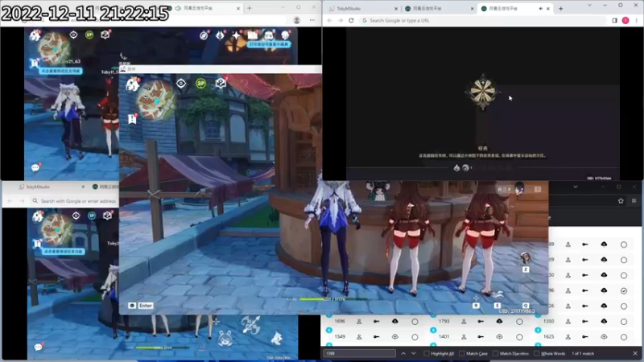Add a new tab in the top-left Edge browser
This screenshot has width=644, height=362.
click(x=250, y=8)
